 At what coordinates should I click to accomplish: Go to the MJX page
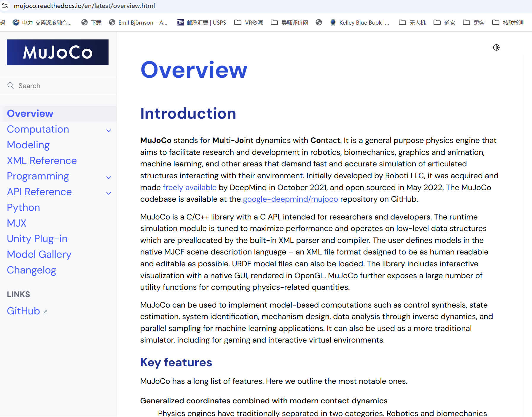tap(17, 223)
